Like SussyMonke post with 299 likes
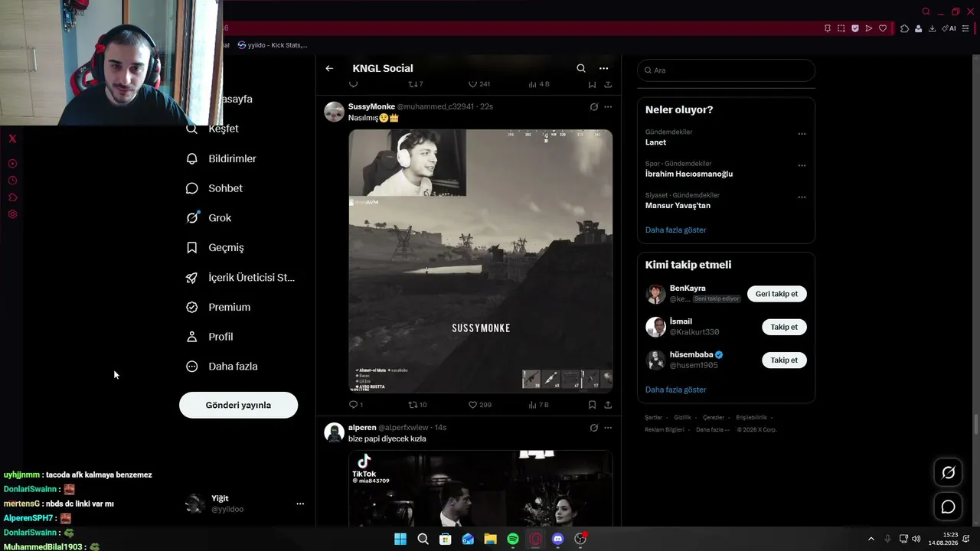Image resolution: width=980 pixels, height=551 pixels. click(x=480, y=405)
